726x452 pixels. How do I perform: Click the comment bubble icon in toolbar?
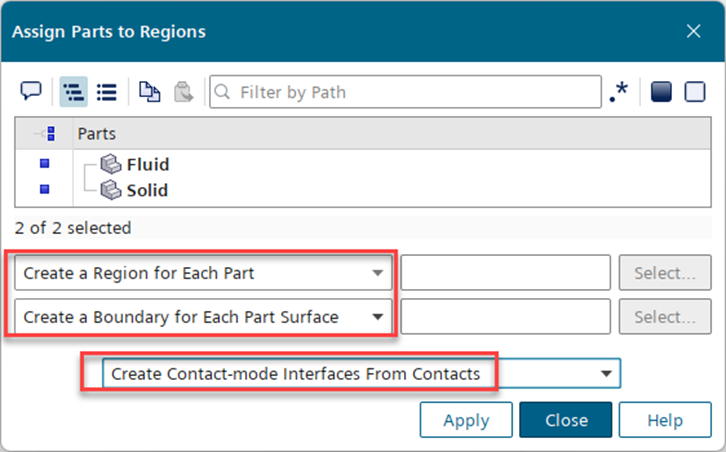pos(31,91)
